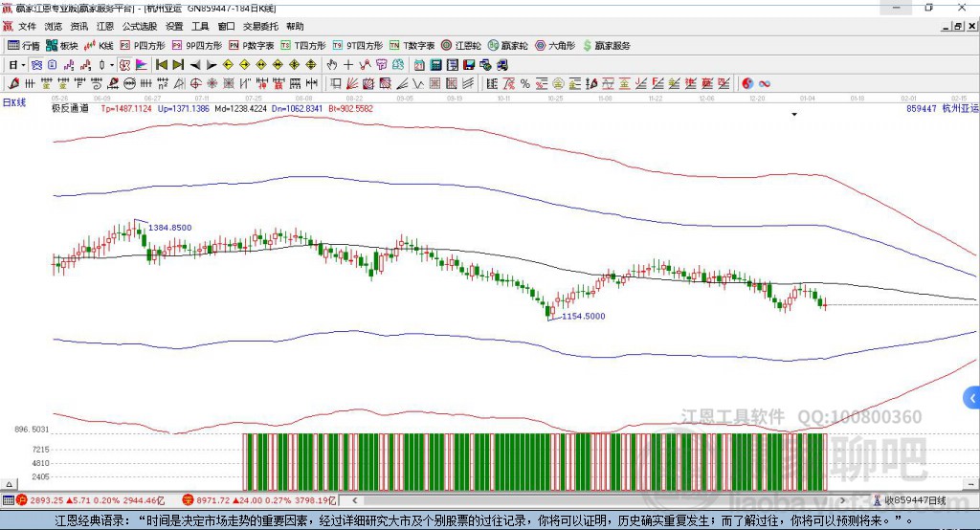Open the 行情 market quotes view

click(x=24, y=45)
